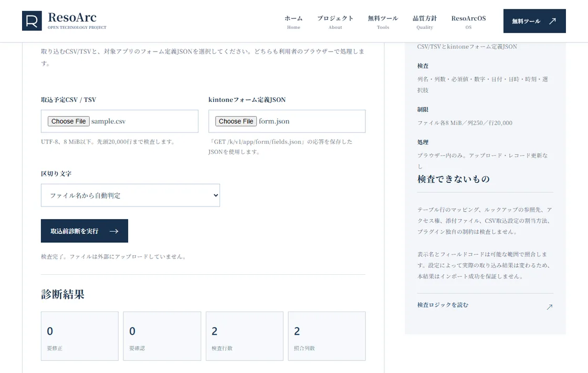Choose File for 取込予定CSV / TSV
588x373 pixels.
(x=69, y=121)
